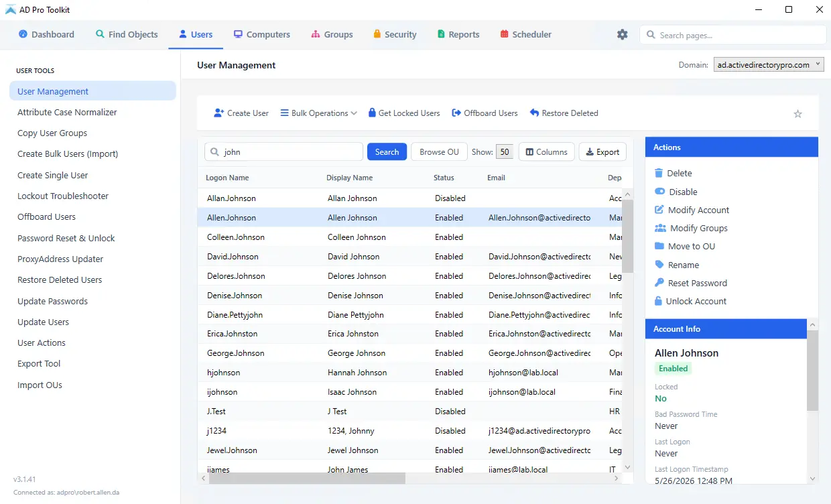
Task: Open Lockout Troubleshooter in the sidebar
Action: tap(92, 196)
